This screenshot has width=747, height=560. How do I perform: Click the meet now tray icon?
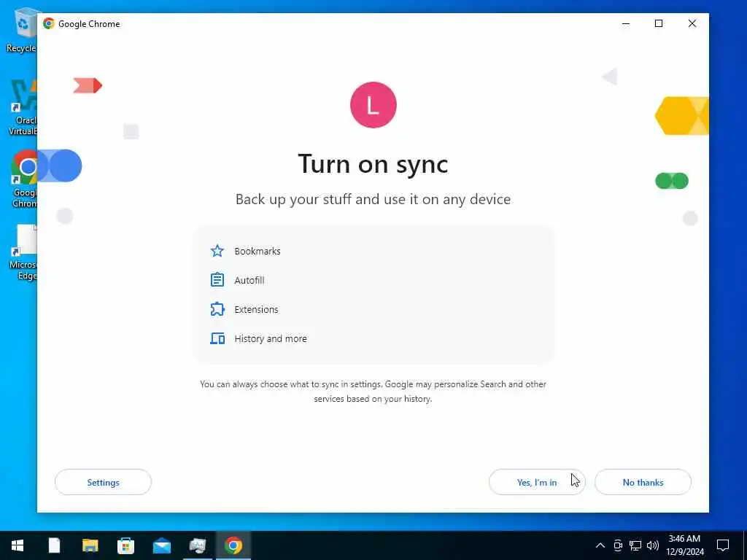(618, 545)
